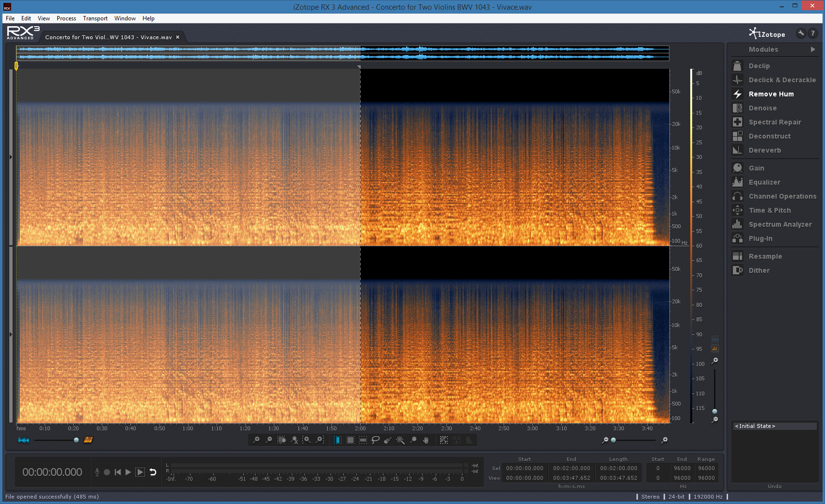This screenshot has height=504, width=825.
Task: Collapse the lower right channel arrow
Action: tap(11, 334)
